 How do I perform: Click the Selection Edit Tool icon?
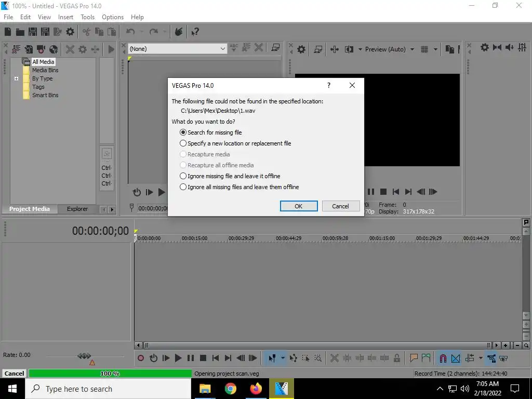[305, 358]
